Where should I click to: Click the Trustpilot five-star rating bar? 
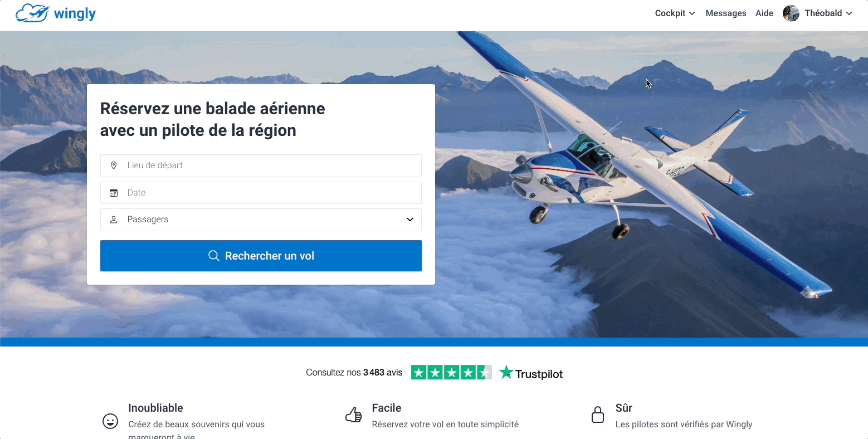coord(451,372)
